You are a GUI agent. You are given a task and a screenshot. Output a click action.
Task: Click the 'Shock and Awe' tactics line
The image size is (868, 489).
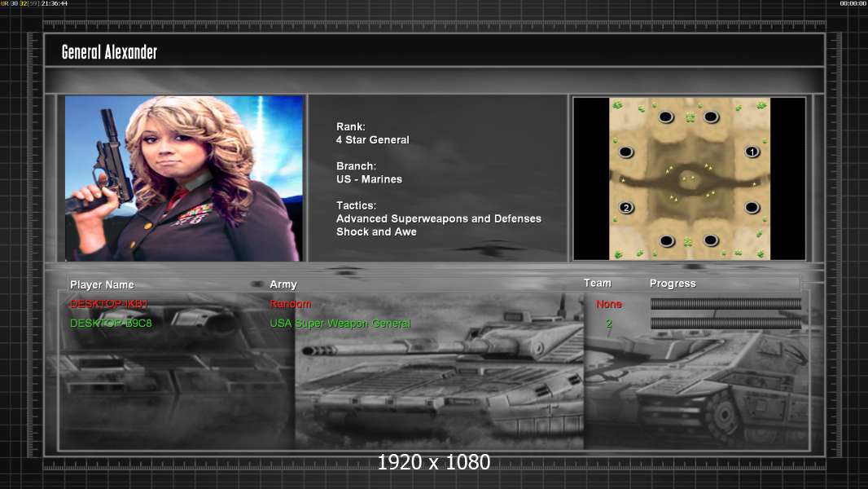pos(376,232)
